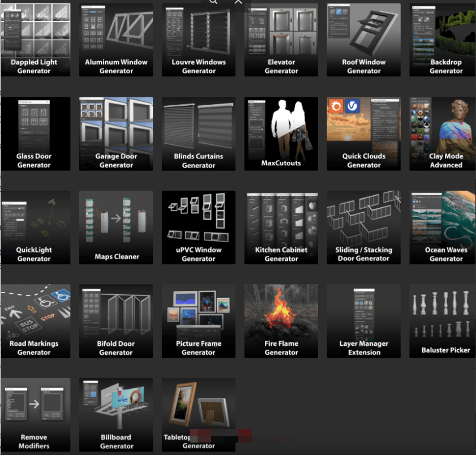Open the Fire Flame Generator tile
The height and width of the screenshot is (455, 476).
coord(281,321)
